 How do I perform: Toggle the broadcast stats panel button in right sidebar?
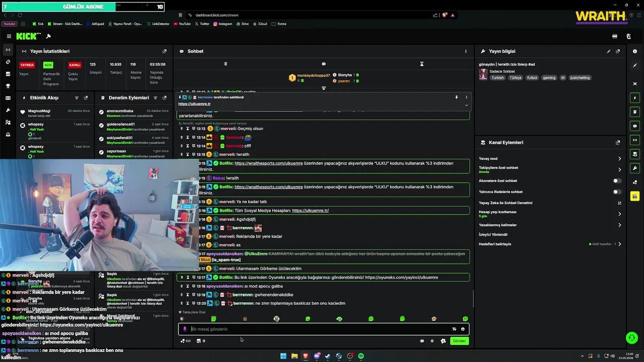(635, 140)
